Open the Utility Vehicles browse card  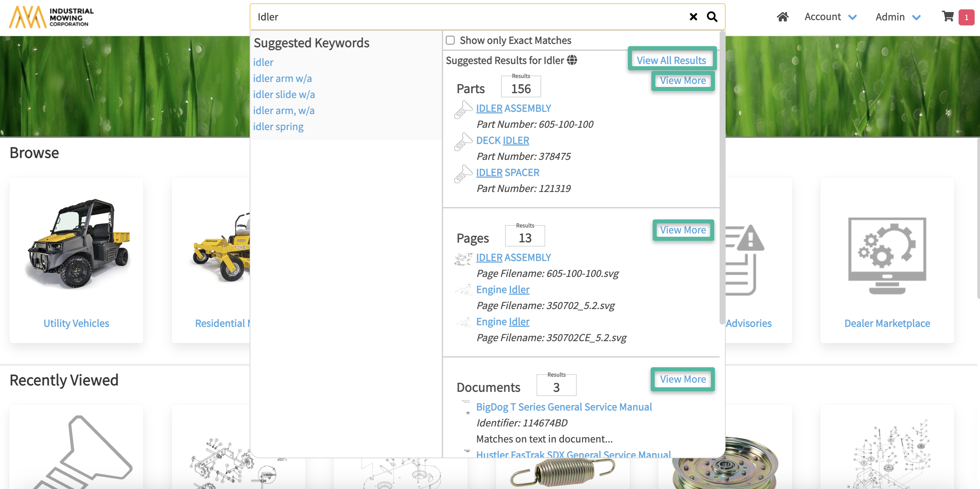76,260
